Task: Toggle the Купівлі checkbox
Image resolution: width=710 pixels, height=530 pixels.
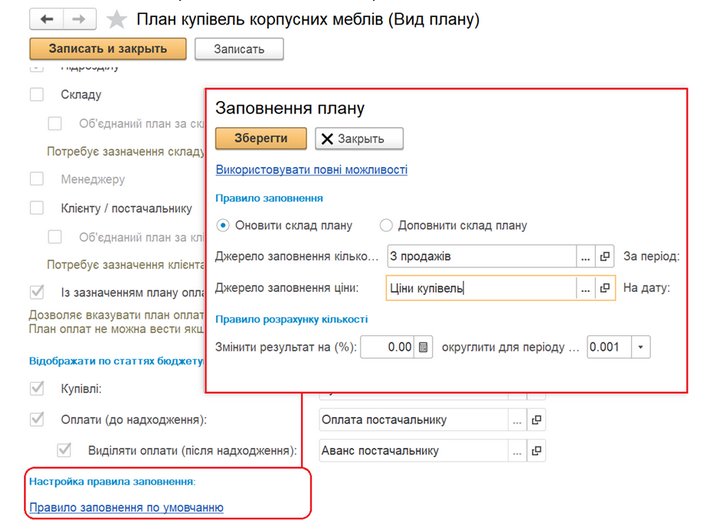Action: coord(38,388)
